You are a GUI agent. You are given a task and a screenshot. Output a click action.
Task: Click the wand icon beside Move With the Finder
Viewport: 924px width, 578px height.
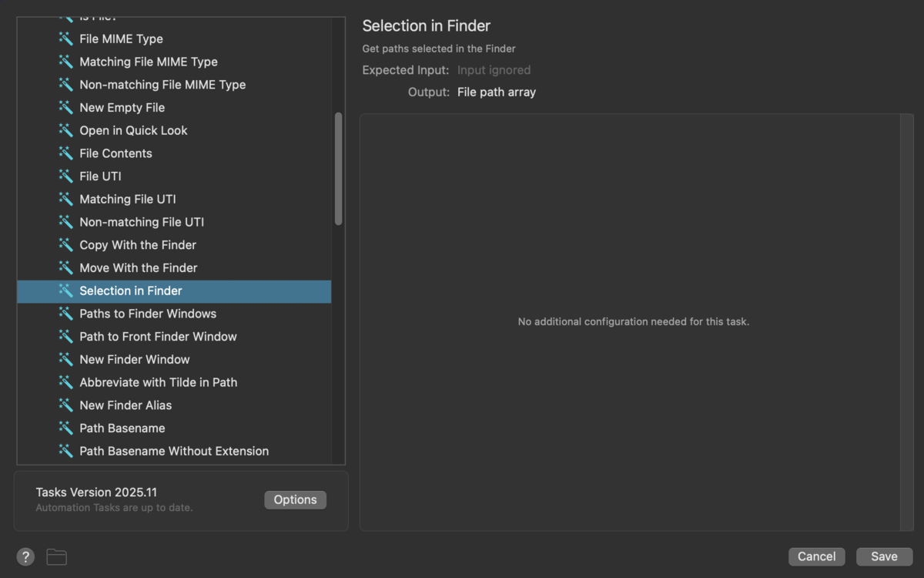coord(66,267)
